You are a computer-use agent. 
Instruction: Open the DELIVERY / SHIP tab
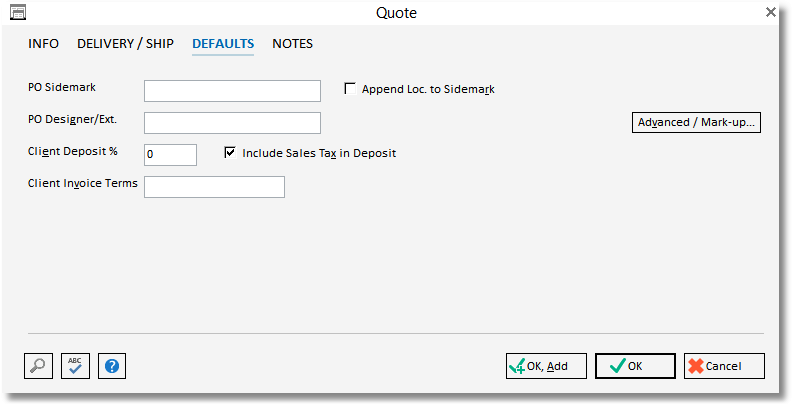[x=125, y=44]
